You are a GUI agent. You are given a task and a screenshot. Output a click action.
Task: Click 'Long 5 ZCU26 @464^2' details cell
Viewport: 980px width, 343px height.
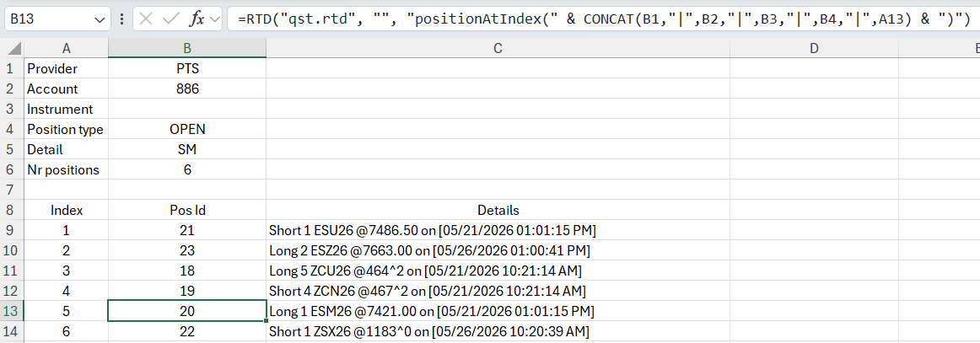(498, 271)
